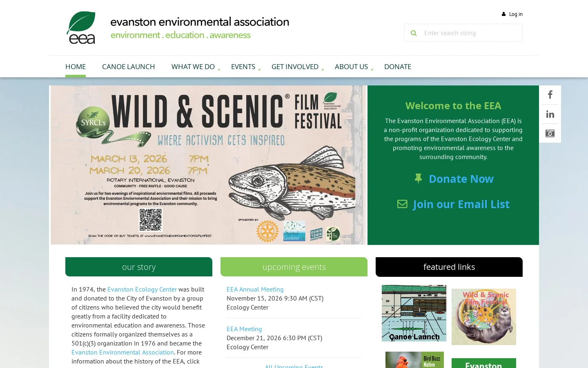Screen dimensions: 588x368
Task: Click the Donate Now link
Action: pyautogui.click(x=461, y=179)
